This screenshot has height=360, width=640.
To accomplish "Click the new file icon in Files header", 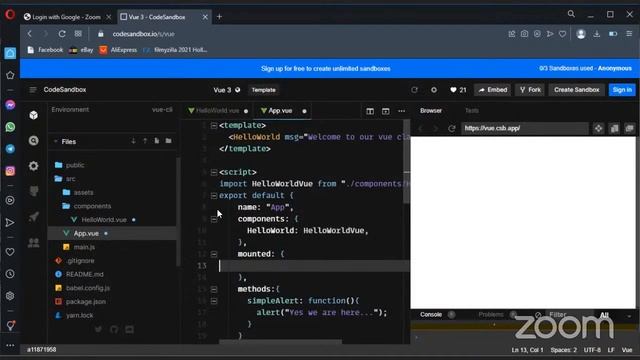I will click(157, 141).
